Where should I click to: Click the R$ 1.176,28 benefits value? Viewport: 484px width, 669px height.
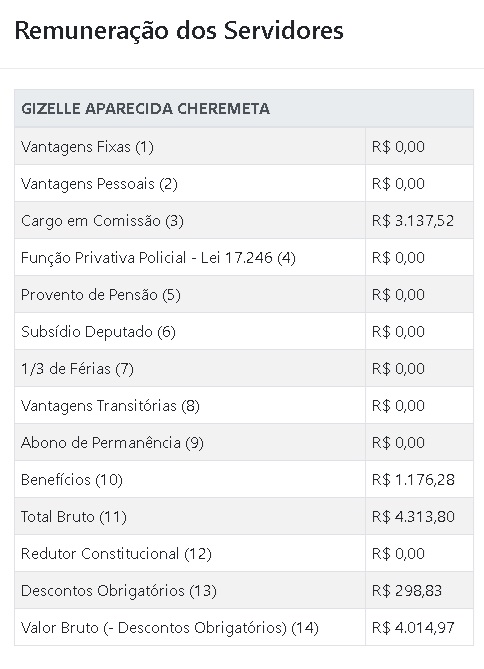[x=413, y=480]
